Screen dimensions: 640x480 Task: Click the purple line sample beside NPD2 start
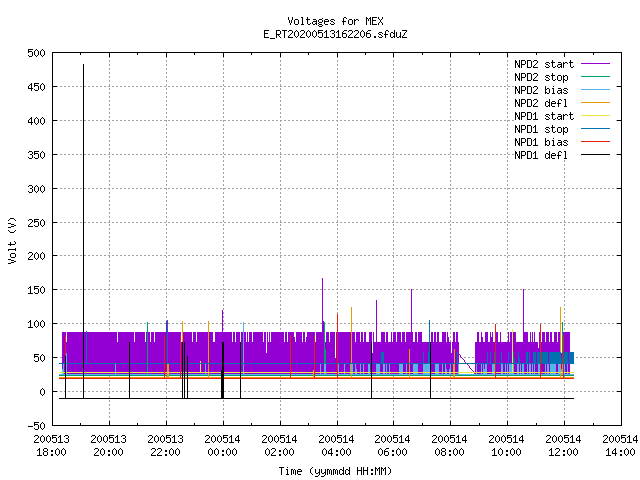tap(595, 64)
